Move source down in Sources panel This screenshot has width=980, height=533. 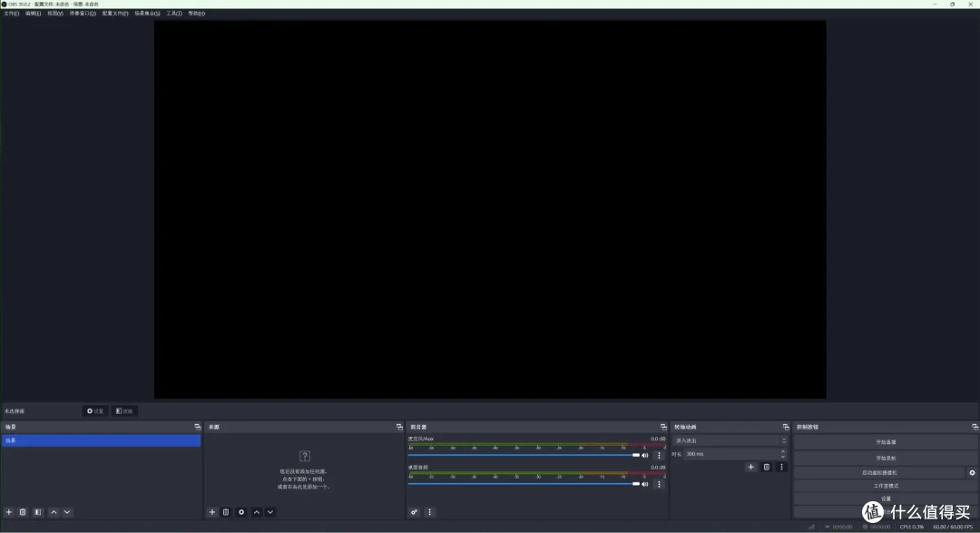[270, 512]
